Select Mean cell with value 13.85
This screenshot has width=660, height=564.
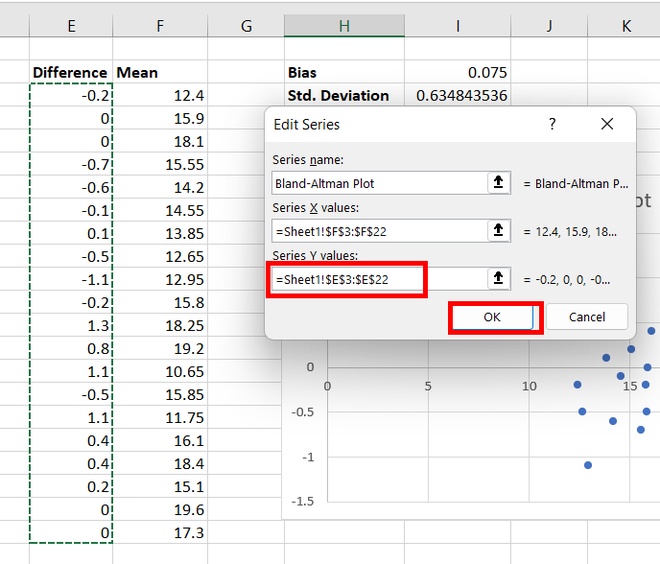click(160, 233)
